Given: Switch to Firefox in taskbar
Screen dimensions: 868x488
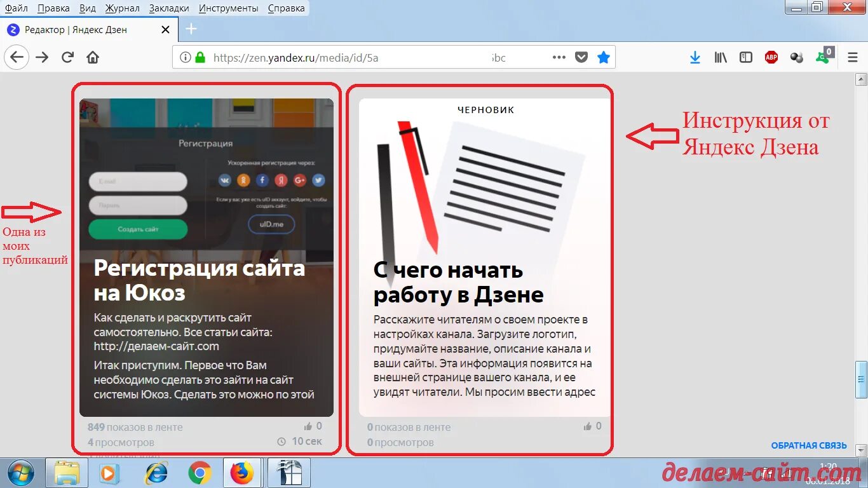Looking at the screenshot, I should [x=241, y=473].
